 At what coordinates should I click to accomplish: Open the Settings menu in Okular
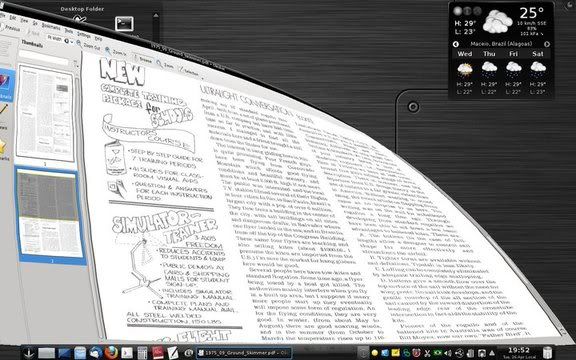coord(84,35)
